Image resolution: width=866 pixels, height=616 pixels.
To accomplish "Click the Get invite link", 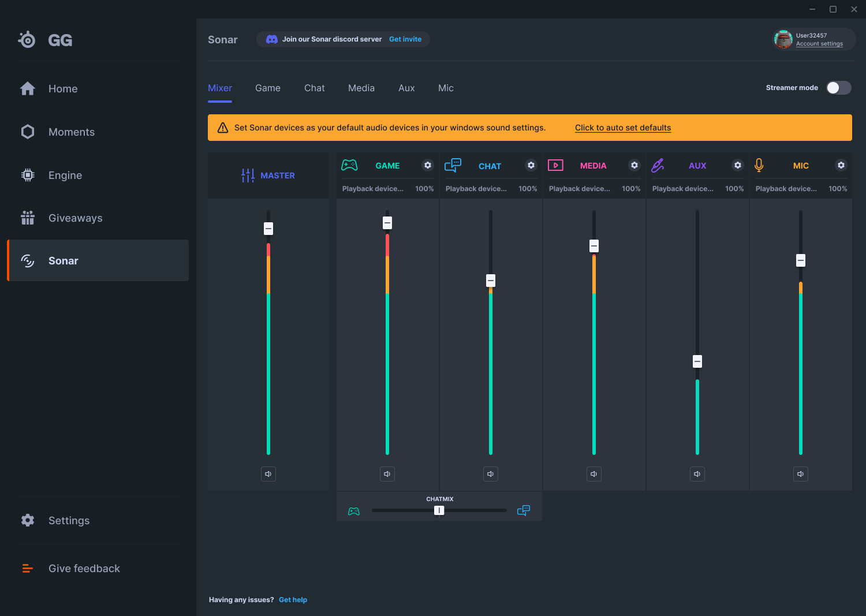I will [x=405, y=39].
